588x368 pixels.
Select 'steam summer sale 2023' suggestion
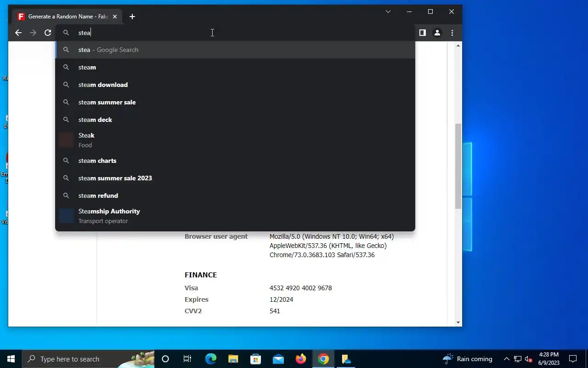tap(235, 178)
